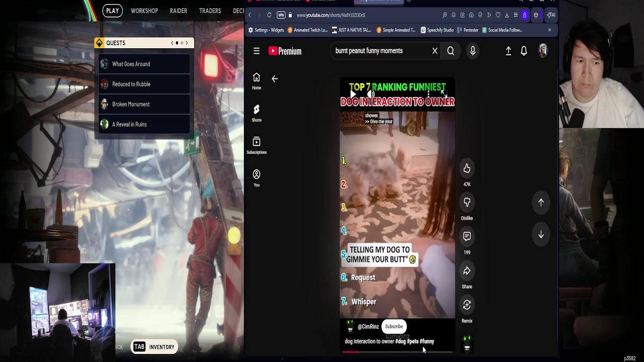Open the Short's three-dot more options
Viewport: 644px width, 362px height.
point(428,94)
